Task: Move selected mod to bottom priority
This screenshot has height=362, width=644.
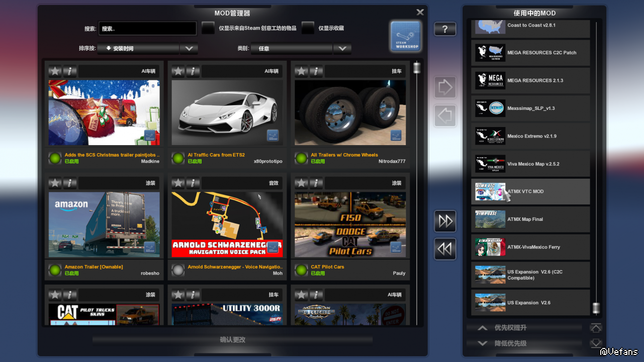Action: point(596,343)
